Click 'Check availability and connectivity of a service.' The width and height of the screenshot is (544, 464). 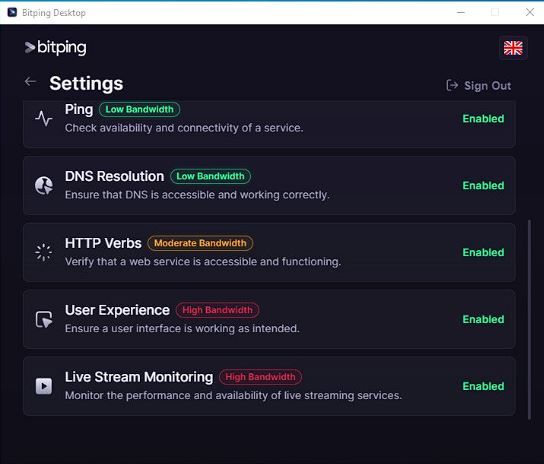(184, 128)
